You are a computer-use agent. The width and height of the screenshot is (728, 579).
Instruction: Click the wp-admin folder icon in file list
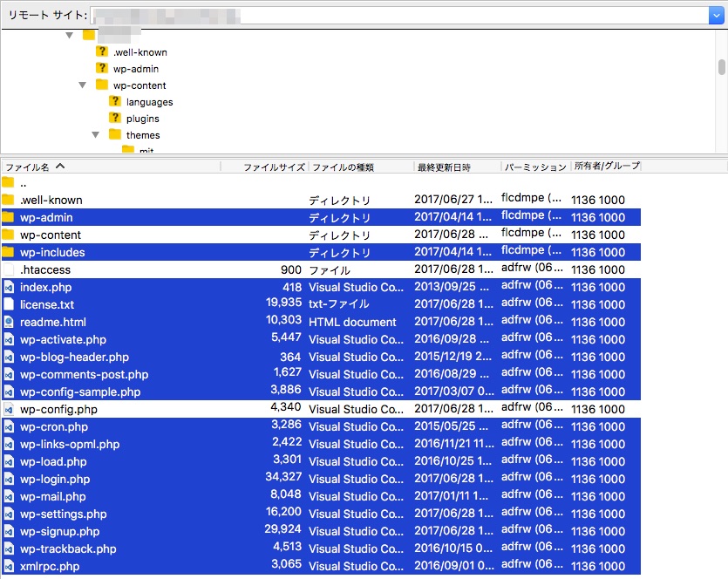pos(9,217)
